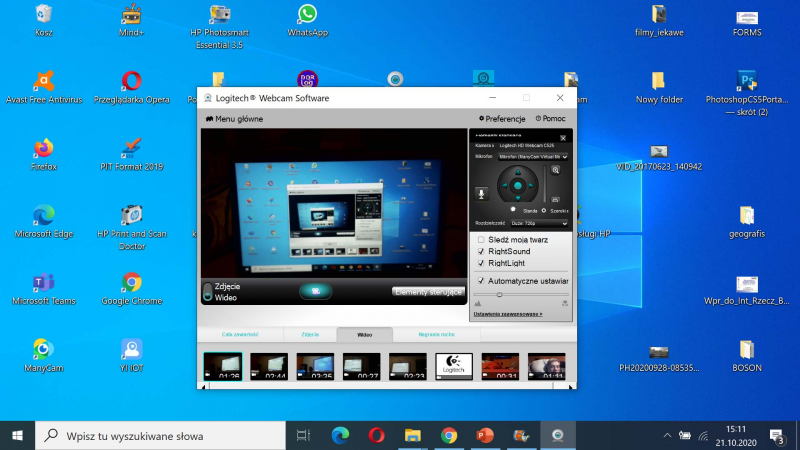Viewport: 800px width, 450px height.
Task: Pan camera left with the left arrow
Action: point(505,185)
